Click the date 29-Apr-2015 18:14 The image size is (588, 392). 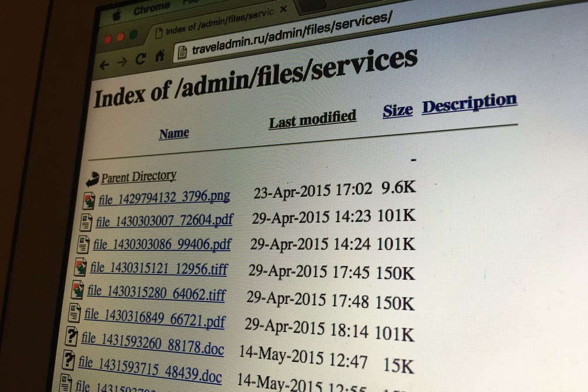point(306,328)
